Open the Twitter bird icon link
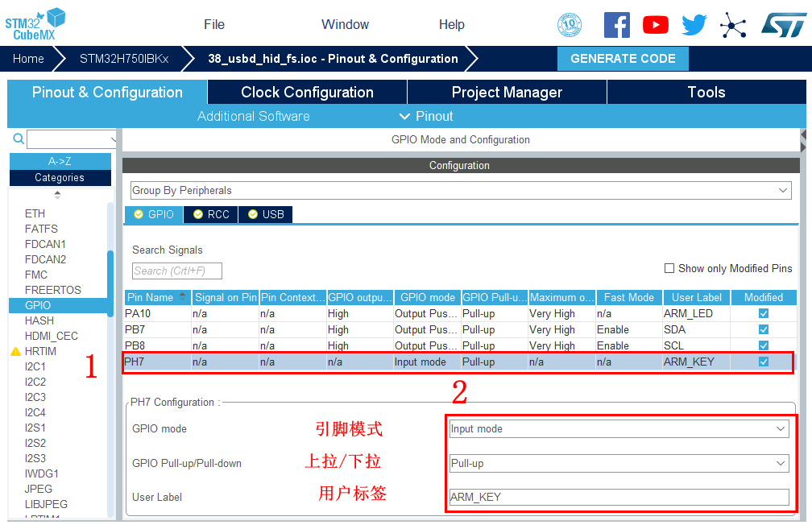The height and width of the screenshot is (525, 812). (x=694, y=25)
